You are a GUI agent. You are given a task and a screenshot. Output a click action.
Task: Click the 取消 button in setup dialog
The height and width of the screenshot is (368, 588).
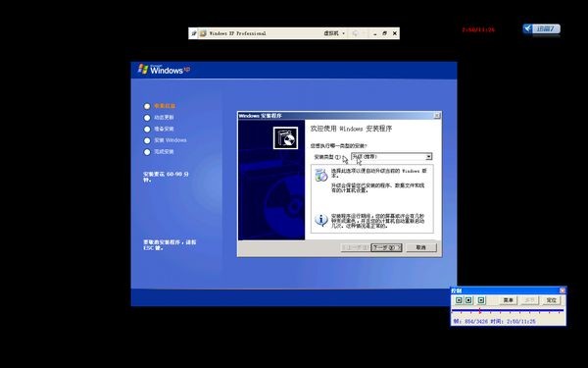click(x=421, y=247)
